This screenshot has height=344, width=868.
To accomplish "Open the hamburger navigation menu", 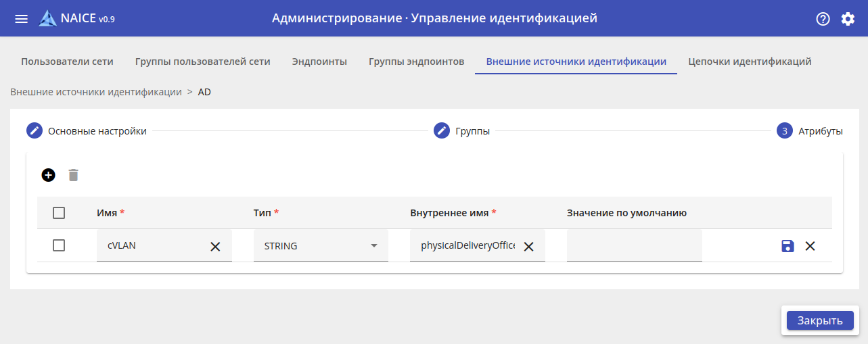I will point(22,19).
